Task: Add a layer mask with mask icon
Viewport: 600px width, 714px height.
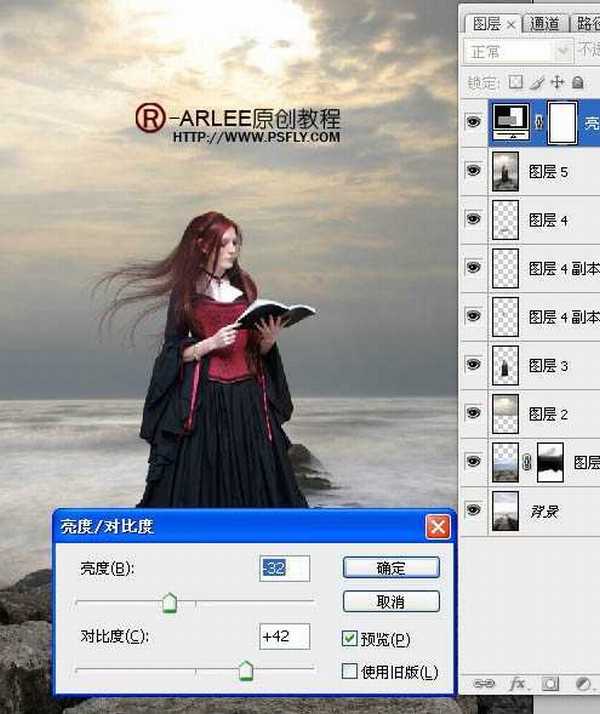Action: tap(551, 684)
